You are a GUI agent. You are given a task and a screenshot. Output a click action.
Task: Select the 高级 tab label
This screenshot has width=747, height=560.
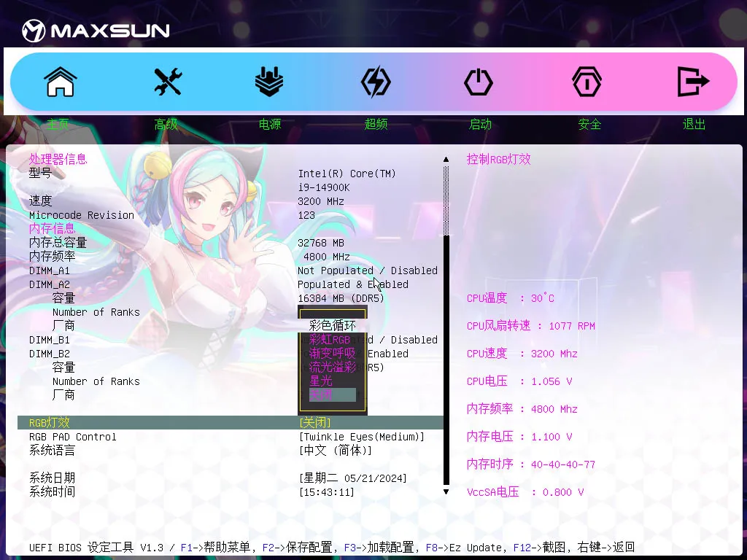click(x=166, y=124)
